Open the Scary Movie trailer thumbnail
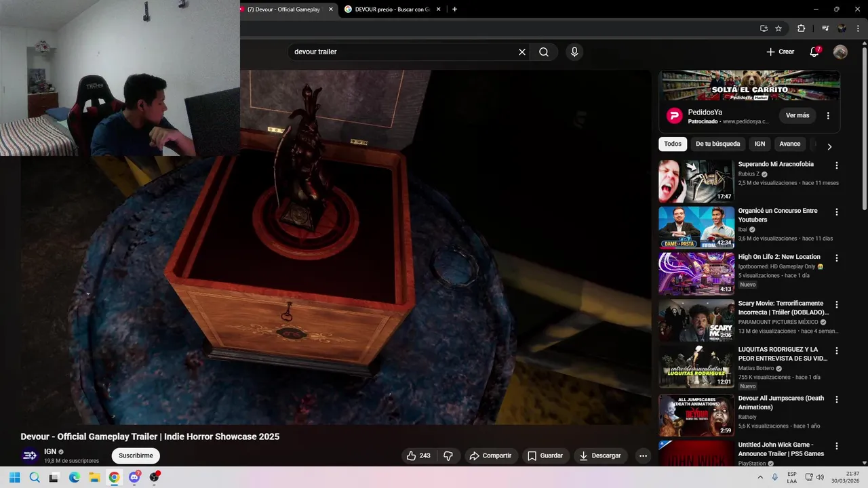Image resolution: width=868 pixels, height=488 pixels. click(696, 320)
